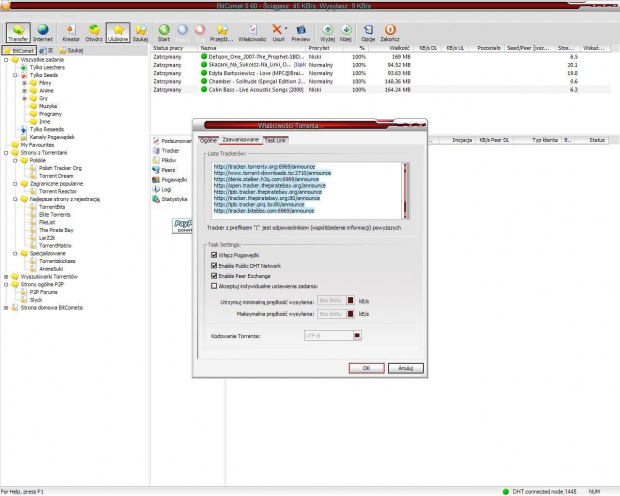Screen dimensions: 620x496
Task: Click the blue Pauza toolbar icon
Action: pyautogui.click(x=182, y=32)
